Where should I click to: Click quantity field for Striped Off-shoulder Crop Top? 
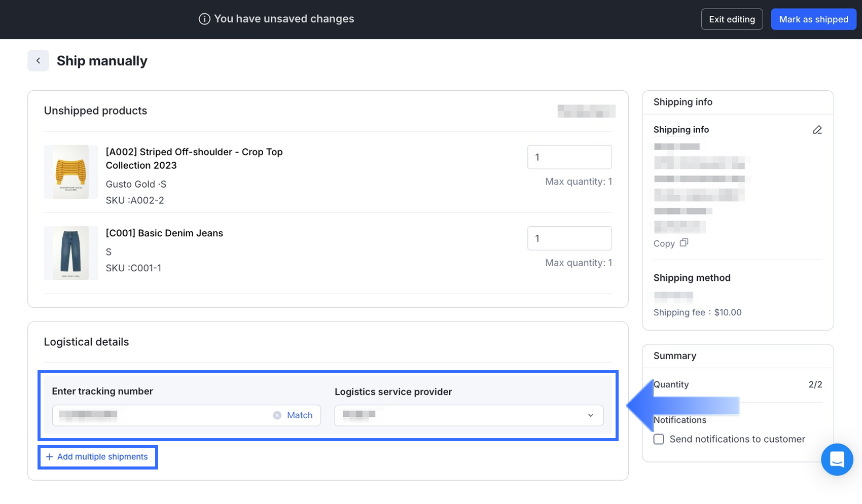[569, 157]
